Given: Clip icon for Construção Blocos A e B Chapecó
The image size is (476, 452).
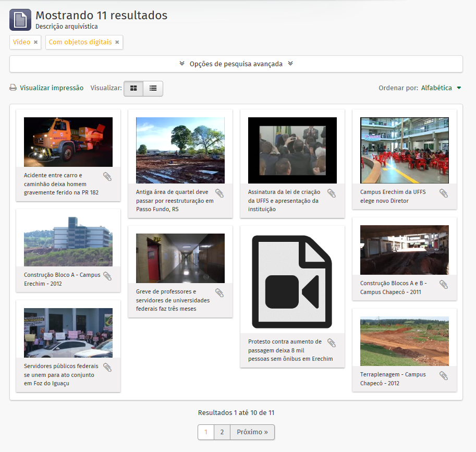Looking at the screenshot, I should 444,284.
